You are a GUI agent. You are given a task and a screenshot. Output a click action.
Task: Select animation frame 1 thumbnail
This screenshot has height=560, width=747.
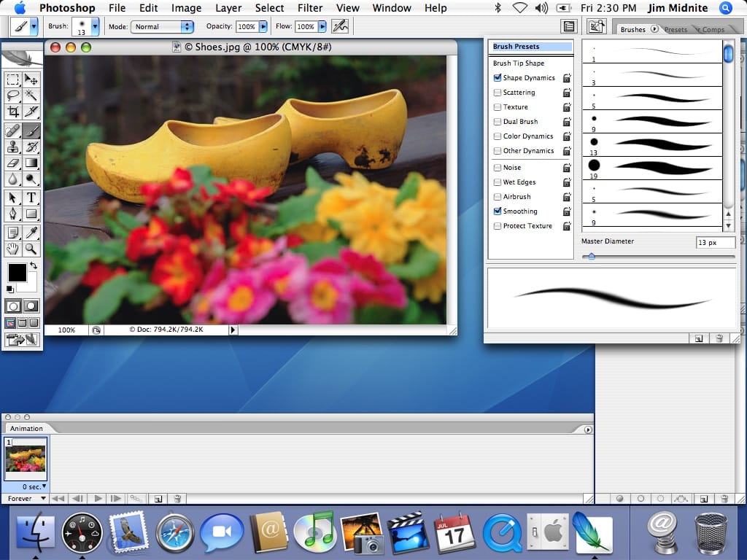(26, 459)
